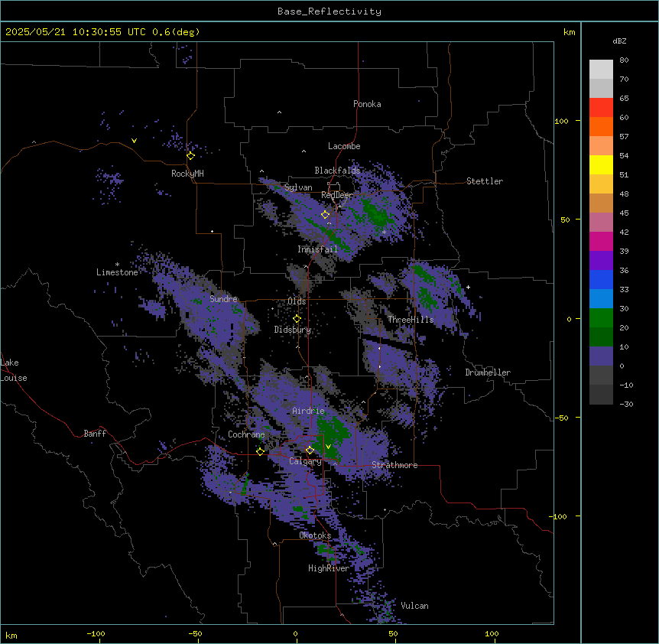Click the yellow diamond marker between Olds and Didsbury

tap(297, 319)
